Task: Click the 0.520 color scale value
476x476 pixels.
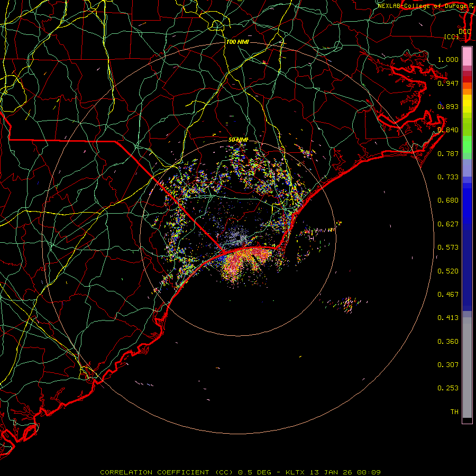Action: (448, 271)
